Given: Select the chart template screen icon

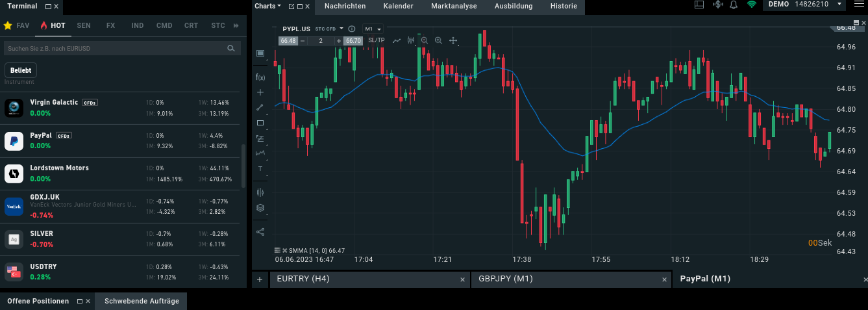Looking at the screenshot, I should click(260, 53).
